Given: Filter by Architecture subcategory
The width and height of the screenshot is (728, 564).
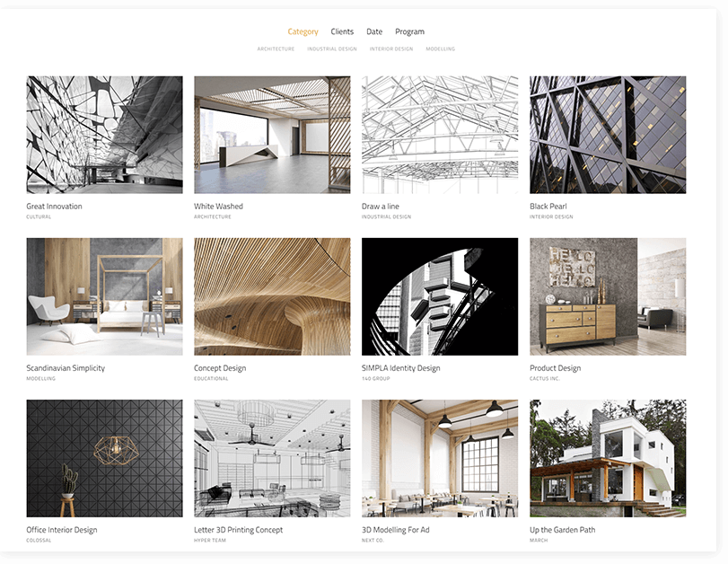Looking at the screenshot, I should click(276, 48).
